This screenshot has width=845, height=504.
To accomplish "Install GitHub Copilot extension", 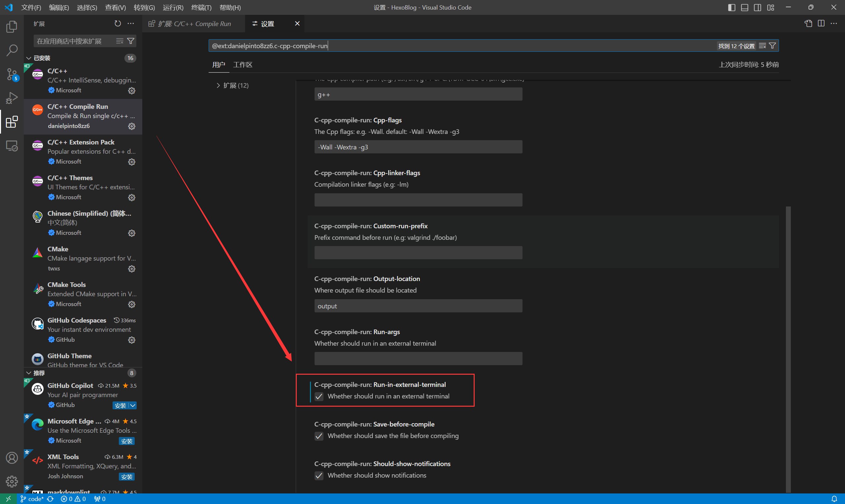I will (120, 405).
